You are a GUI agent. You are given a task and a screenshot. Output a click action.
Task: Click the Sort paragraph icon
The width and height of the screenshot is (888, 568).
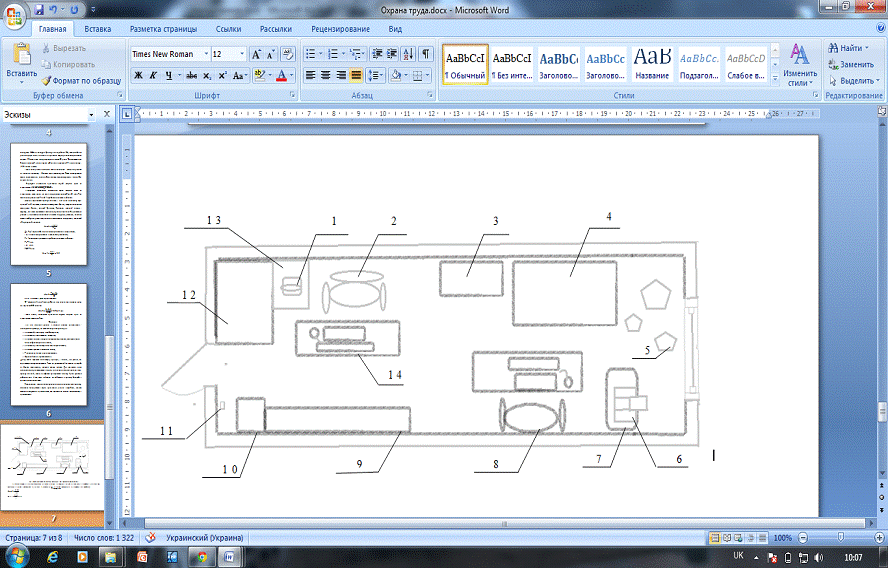point(410,54)
